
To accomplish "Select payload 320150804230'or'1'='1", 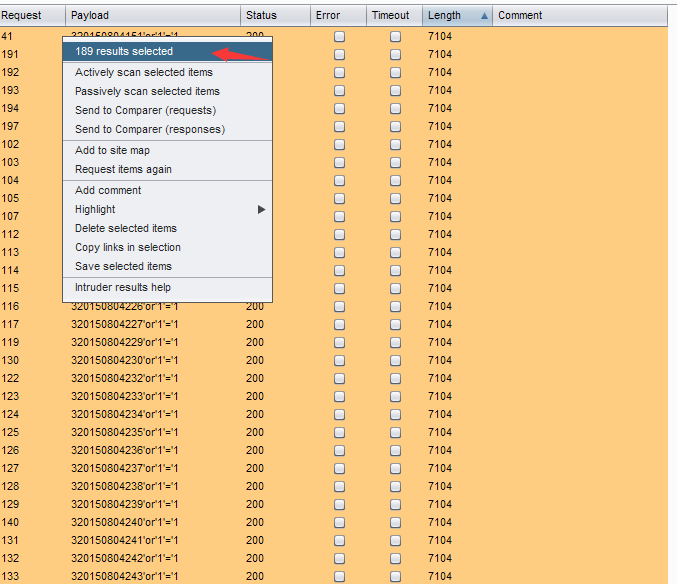I will coord(125,360).
